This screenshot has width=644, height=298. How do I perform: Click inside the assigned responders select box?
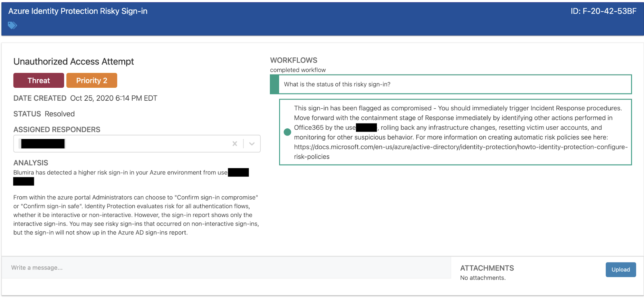[137, 144]
